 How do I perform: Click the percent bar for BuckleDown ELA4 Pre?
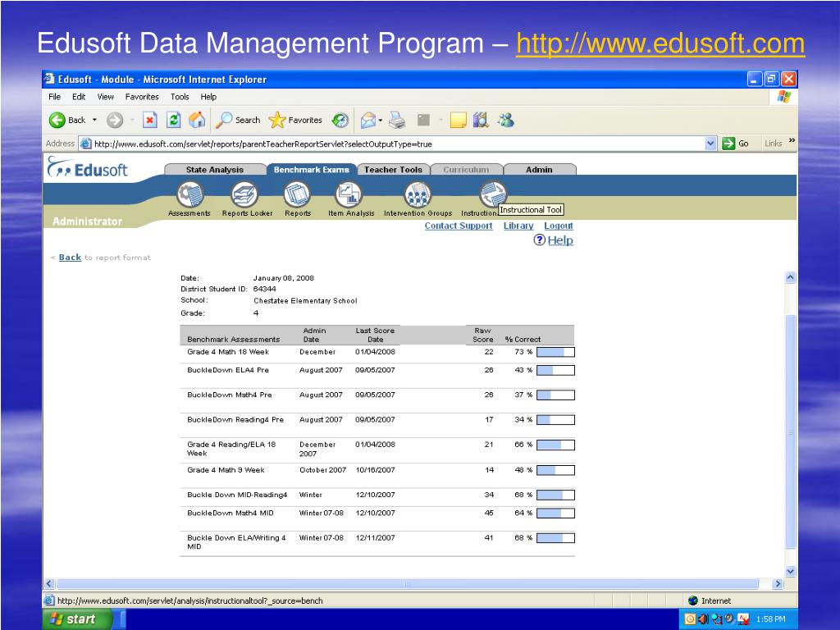click(555, 370)
